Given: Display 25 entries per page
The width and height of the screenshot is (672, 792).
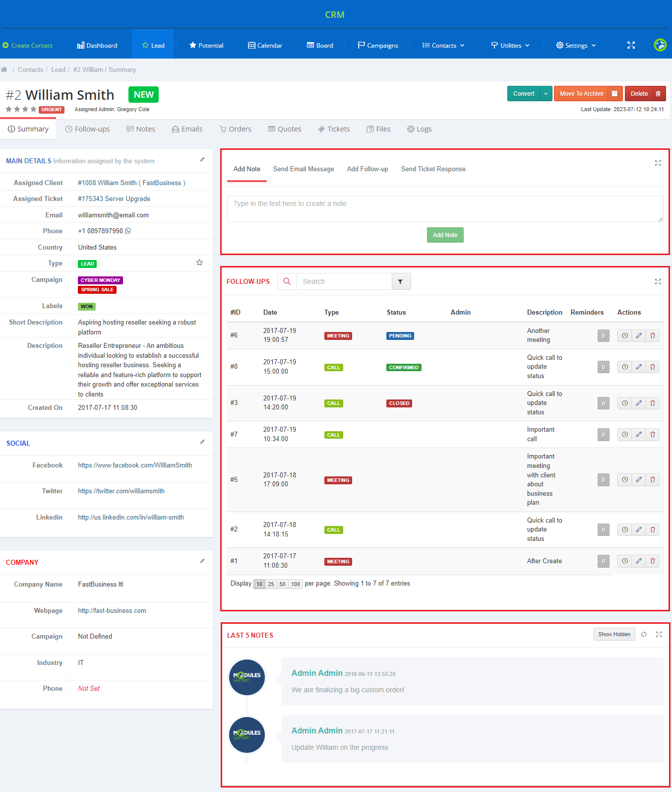Looking at the screenshot, I should 271,584.
